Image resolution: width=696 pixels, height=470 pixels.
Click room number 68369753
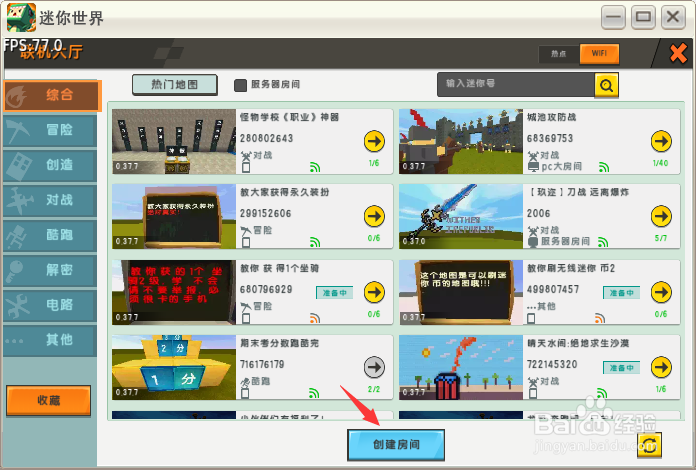coord(550,138)
